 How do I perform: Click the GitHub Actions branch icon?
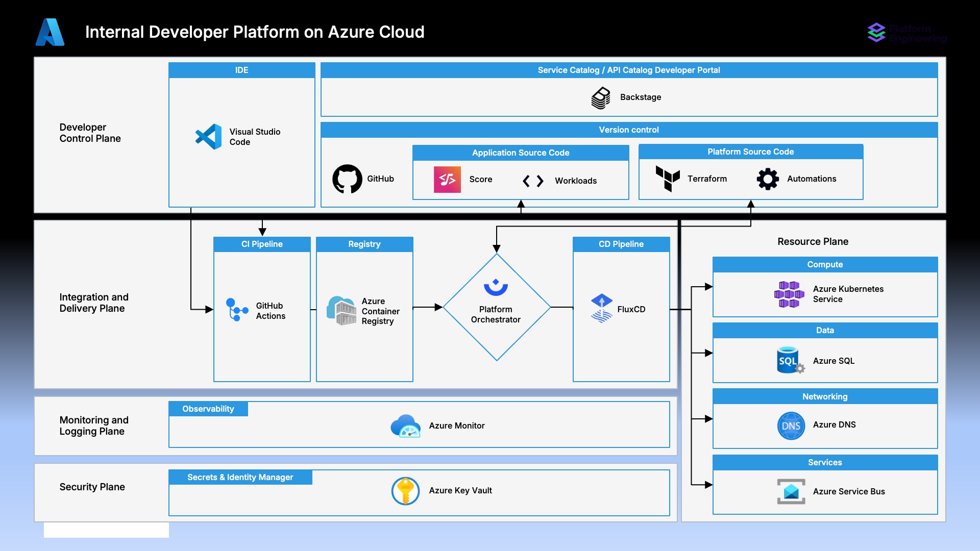pos(237,310)
